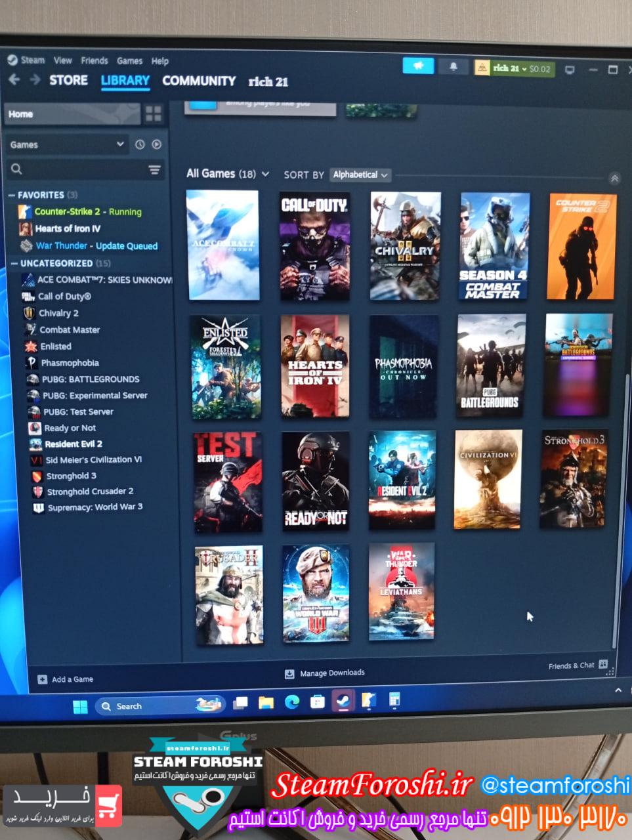Click the notifications bell icon
Image resolution: width=632 pixels, height=840 pixels.
pyautogui.click(x=453, y=67)
